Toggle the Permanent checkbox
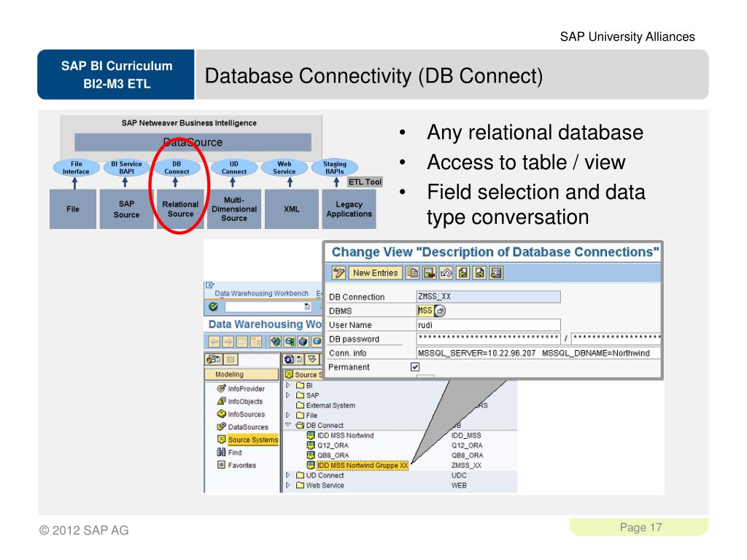This screenshot has width=747, height=560. point(415,367)
